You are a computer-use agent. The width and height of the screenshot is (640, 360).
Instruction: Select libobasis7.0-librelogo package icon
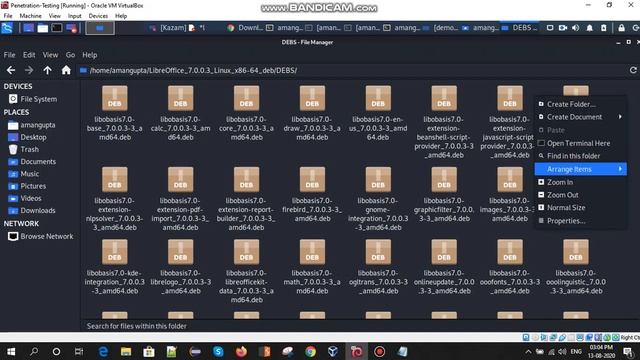pos(180,251)
